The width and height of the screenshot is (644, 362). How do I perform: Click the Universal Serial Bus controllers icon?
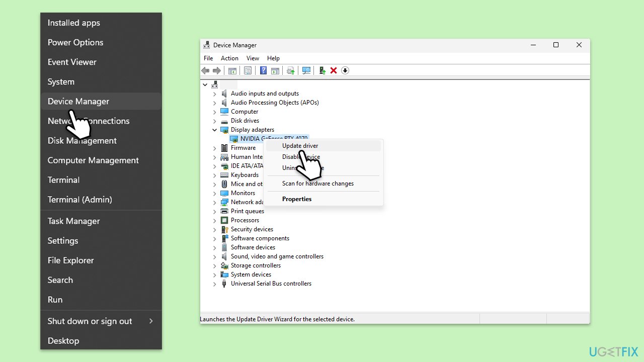pyautogui.click(x=224, y=284)
